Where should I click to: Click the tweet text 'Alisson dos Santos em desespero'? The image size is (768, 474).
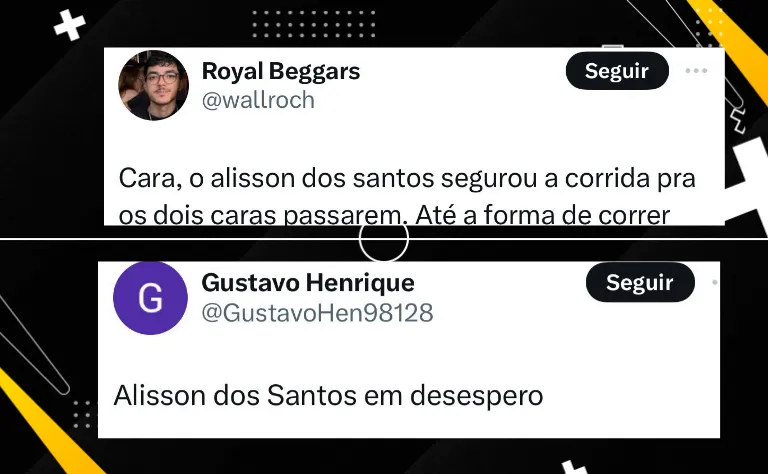pyautogui.click(x=328, y=395)
